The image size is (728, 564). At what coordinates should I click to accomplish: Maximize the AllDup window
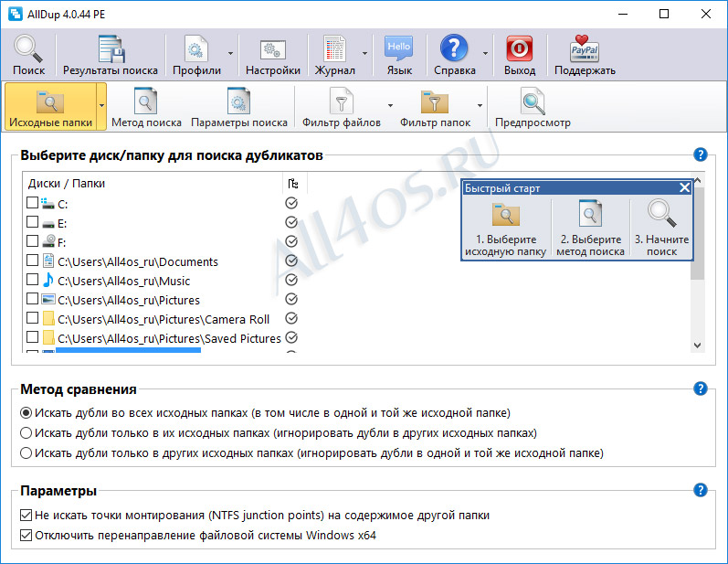click(664, 14)
